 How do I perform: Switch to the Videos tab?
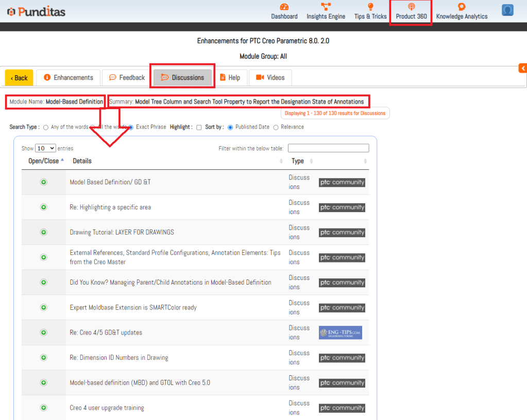coord(270,78)
